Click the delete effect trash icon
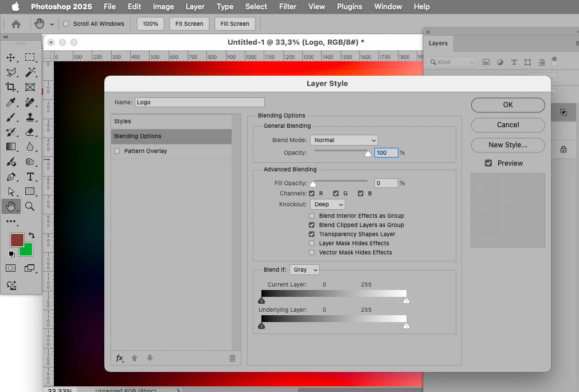 232,358
